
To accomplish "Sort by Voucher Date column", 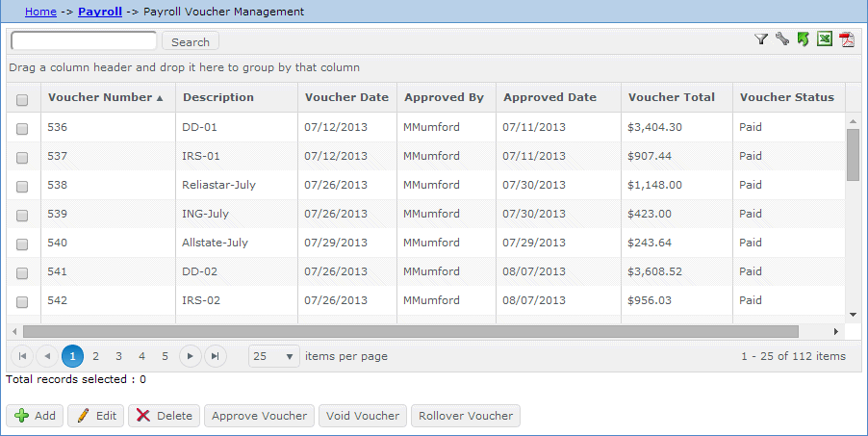I will coord(346,97).
